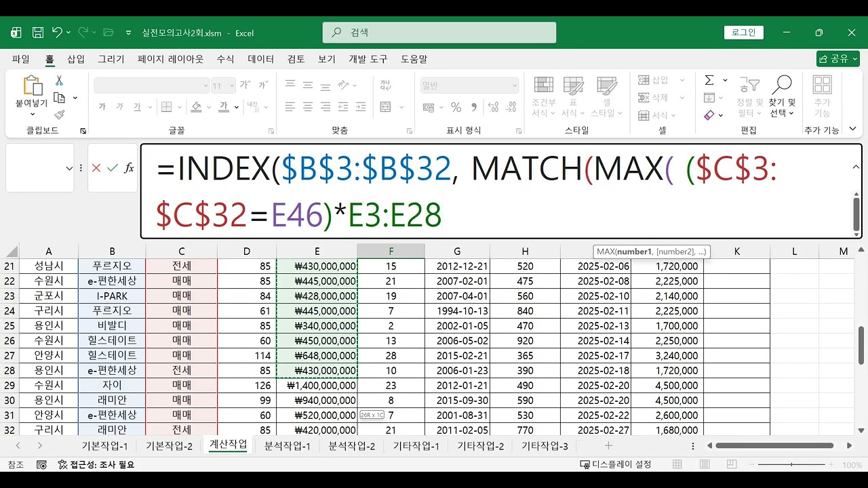The image size is (868, 488).
Task: Click the Clear eraser icon
Action: click(x=709, y=115)
